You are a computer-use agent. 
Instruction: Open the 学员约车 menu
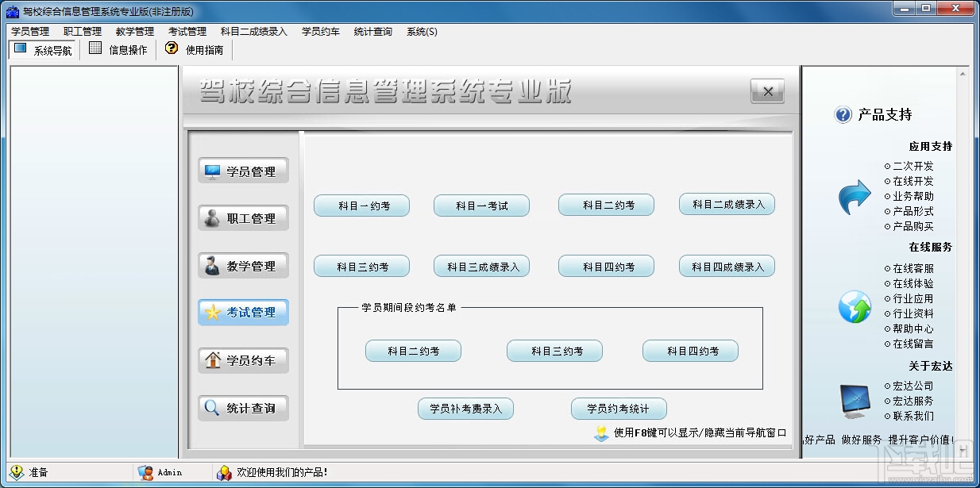tap(321, 32)
